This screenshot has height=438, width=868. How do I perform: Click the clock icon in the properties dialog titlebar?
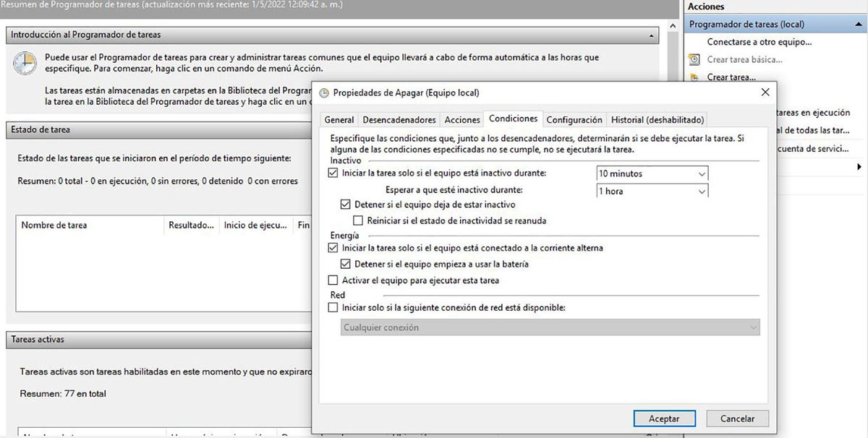point(324,93)
